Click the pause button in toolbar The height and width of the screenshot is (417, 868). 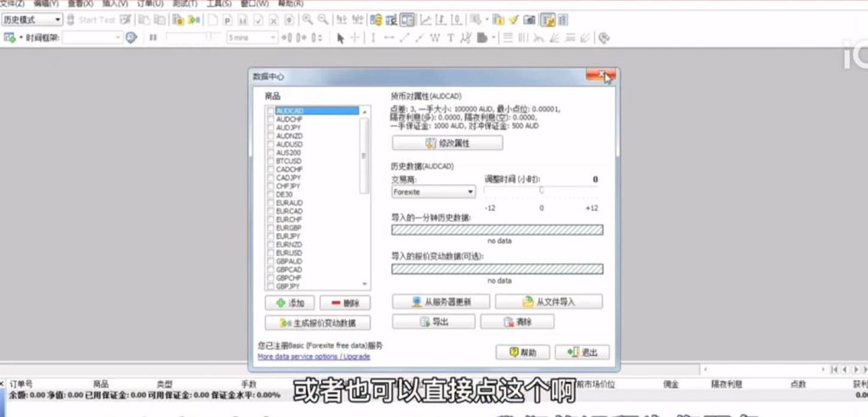click(x=153, y=37)
